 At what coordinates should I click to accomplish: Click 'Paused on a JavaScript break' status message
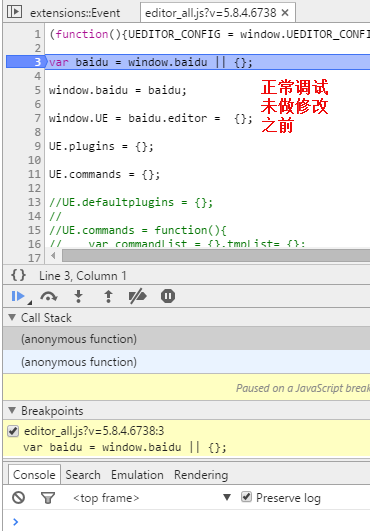coord(303,388)
